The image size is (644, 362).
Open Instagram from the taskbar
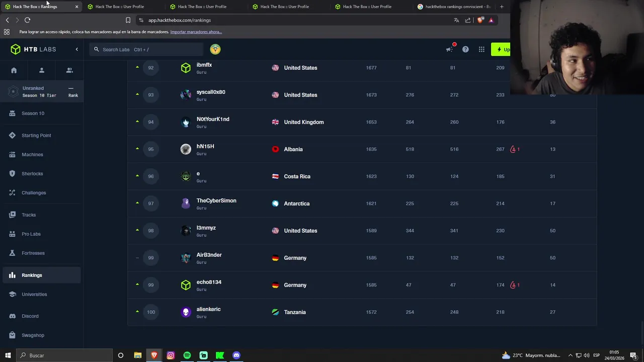click(x=171, y=355)
